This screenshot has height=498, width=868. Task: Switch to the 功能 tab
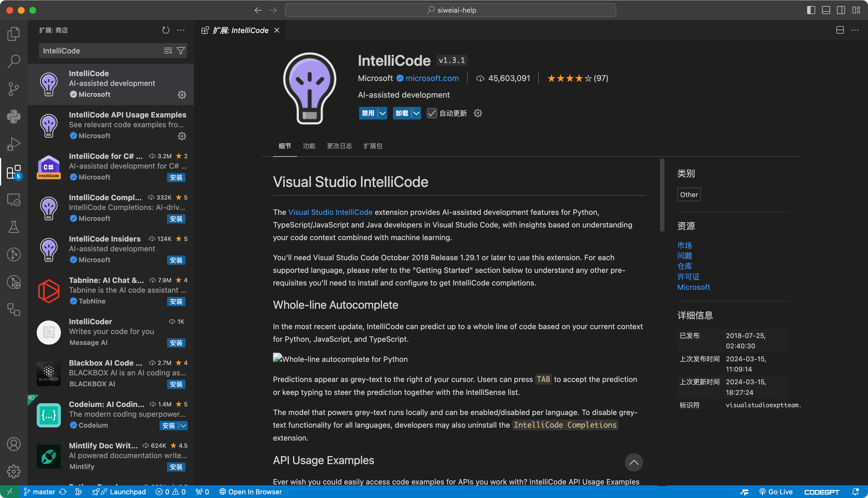309,146
